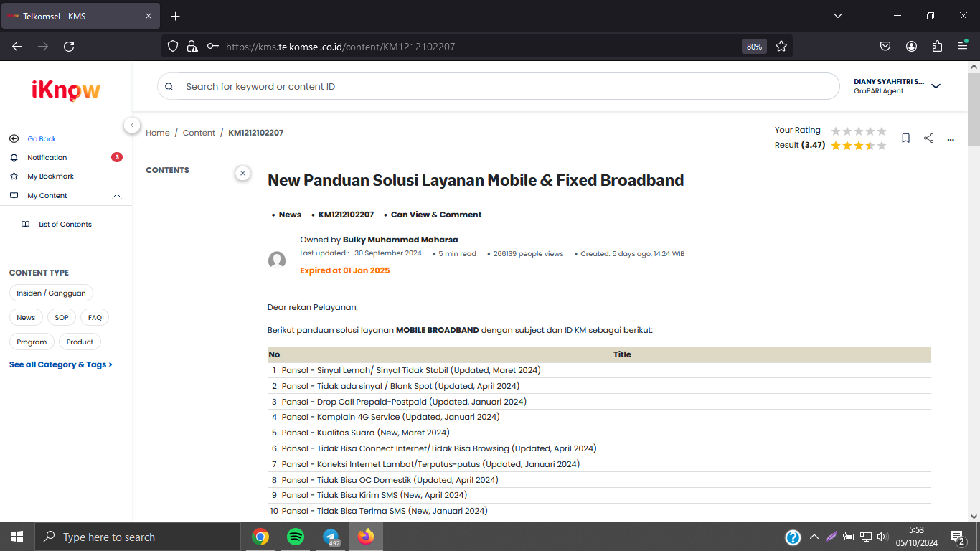The width and height of the screenshot is (980, 551).
Task: Bookmark this content with the bookmark icon
Action: (x=905, y=138)
